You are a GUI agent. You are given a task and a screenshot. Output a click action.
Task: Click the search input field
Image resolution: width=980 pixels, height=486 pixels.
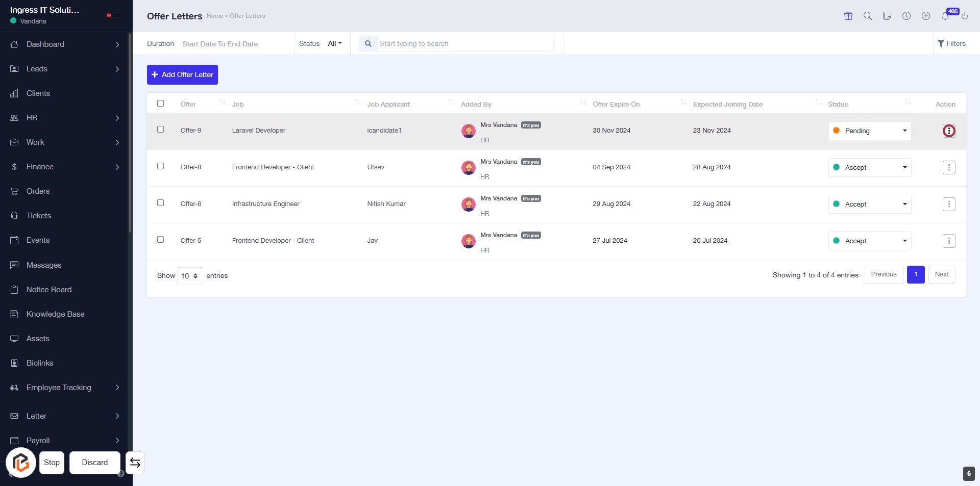click(465, 44)
